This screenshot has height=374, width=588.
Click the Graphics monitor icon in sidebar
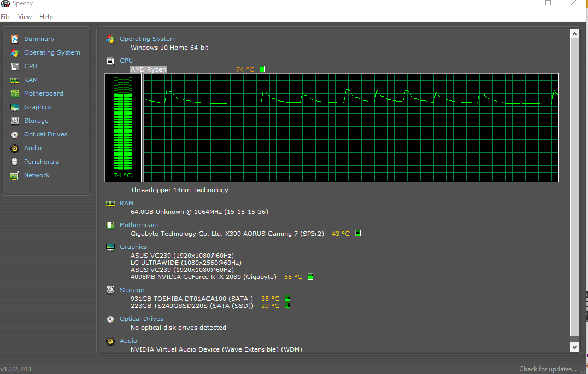click(15, 107)
